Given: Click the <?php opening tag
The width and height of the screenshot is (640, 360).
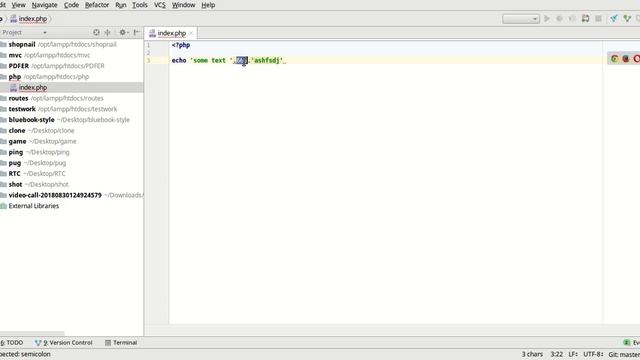Looking at the screenshot, I should 181,45.
